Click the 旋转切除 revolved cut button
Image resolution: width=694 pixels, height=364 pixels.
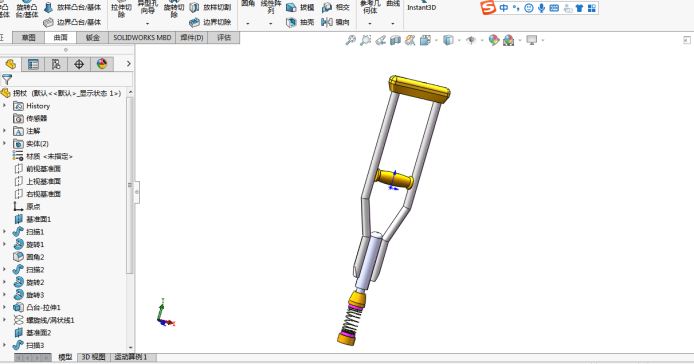click(174, 10)
